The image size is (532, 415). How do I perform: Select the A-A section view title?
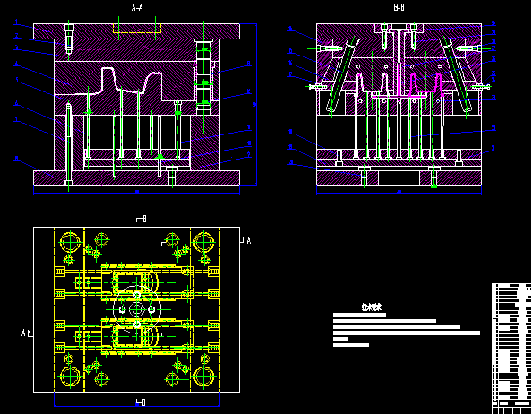tap(137, 7)
